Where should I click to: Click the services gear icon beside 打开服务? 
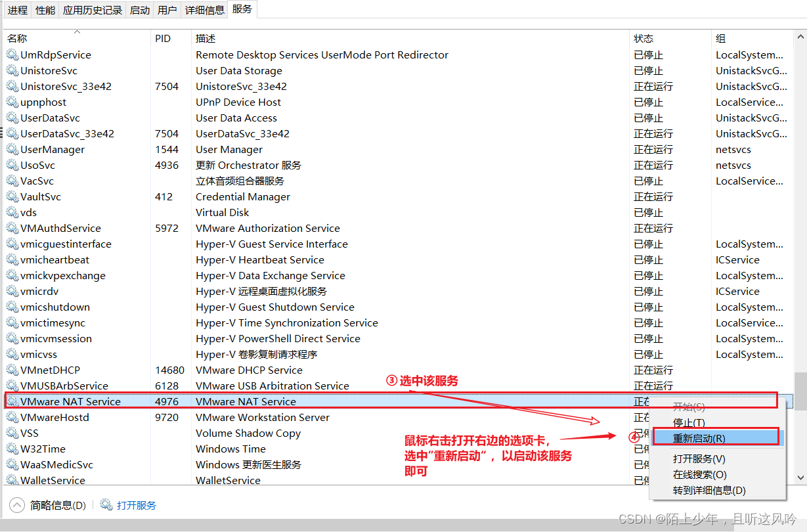(106, 504)
